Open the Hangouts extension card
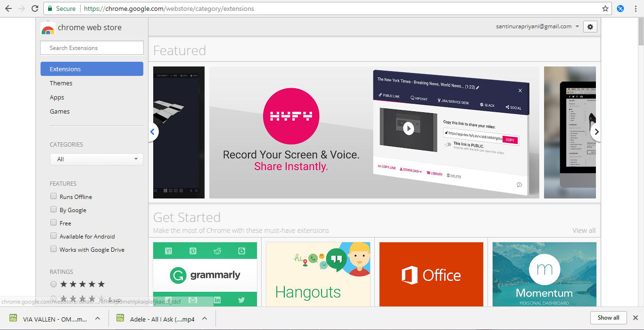Viewport: 644px width, 330px height. pyautogui.click(x=318, y=274)
